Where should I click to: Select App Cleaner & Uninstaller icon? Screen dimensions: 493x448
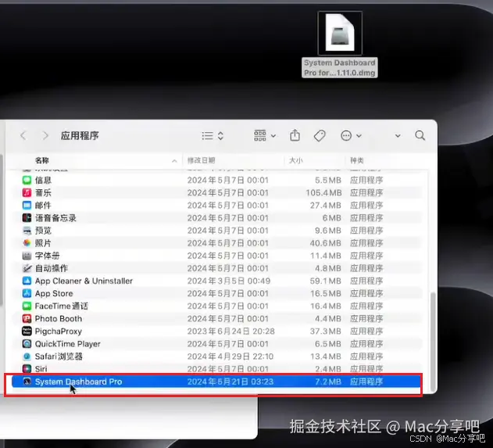pos(27,281)
